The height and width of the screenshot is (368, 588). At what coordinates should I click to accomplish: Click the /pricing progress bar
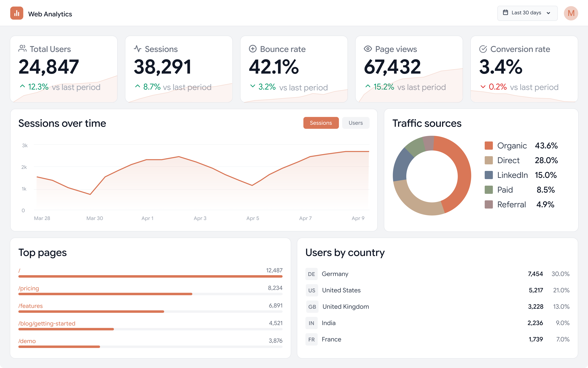coord(150,294)
